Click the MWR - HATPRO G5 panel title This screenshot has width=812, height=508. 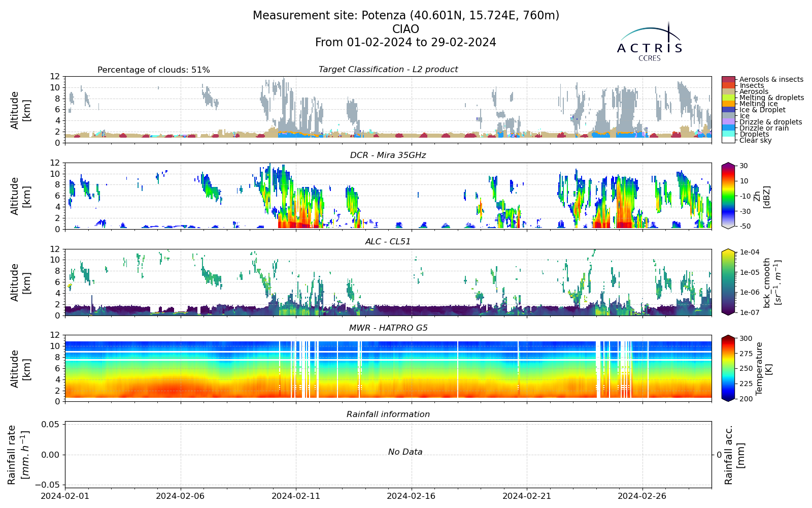pyautogui.click(x=388, y=328)
